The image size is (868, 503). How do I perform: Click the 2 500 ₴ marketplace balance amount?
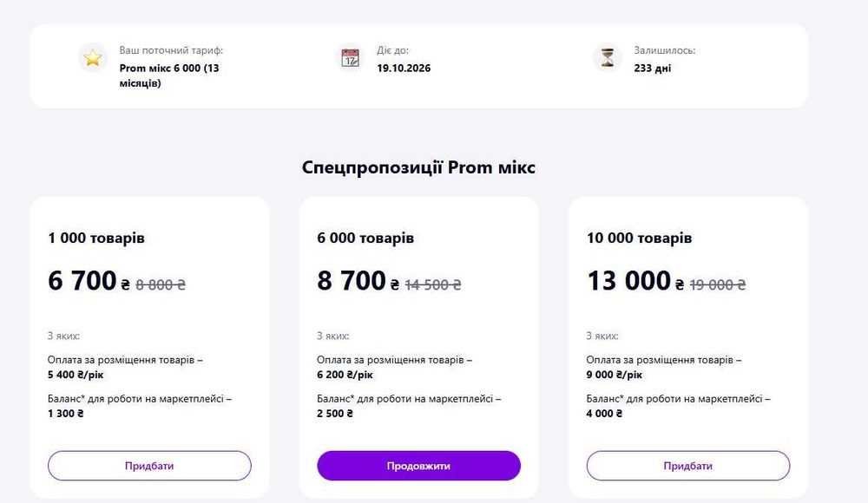click(x=335, y=414)
